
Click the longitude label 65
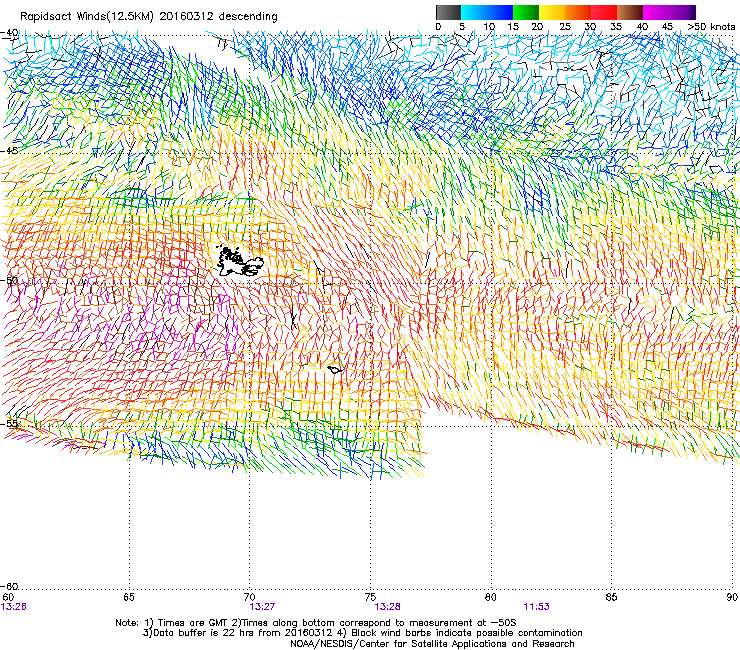[x=129, y=598]
